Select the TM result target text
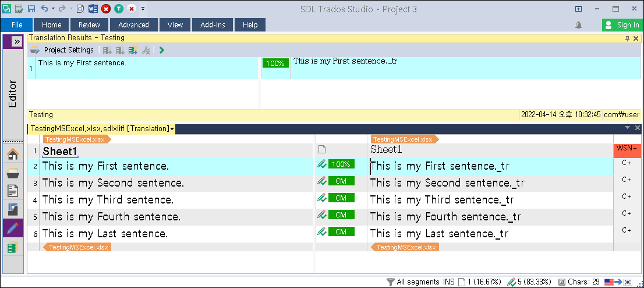The height and width of the screenshot is (288, 644). 345,61
